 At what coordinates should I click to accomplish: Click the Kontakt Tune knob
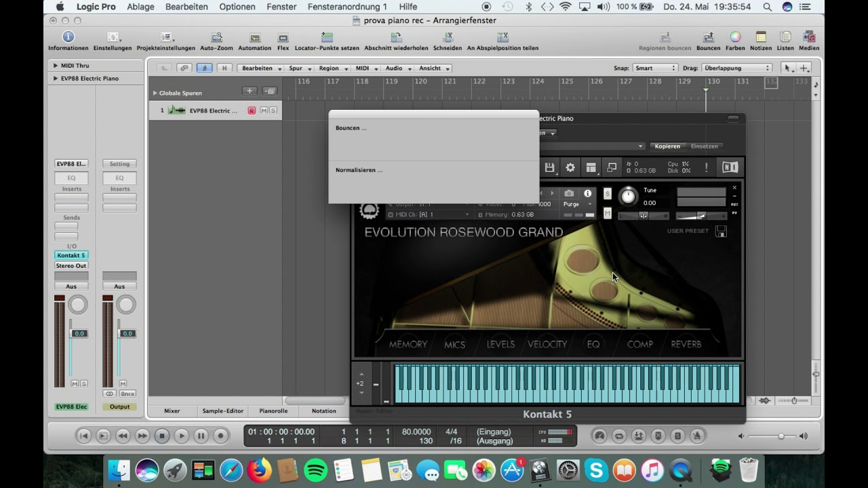click(629, 197)
